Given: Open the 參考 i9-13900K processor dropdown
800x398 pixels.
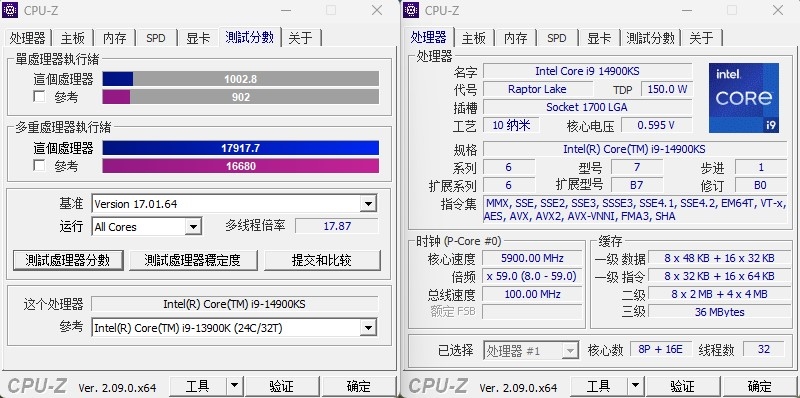Looking at the screenshot, I should pyautogui.click(x=368, y=328).
